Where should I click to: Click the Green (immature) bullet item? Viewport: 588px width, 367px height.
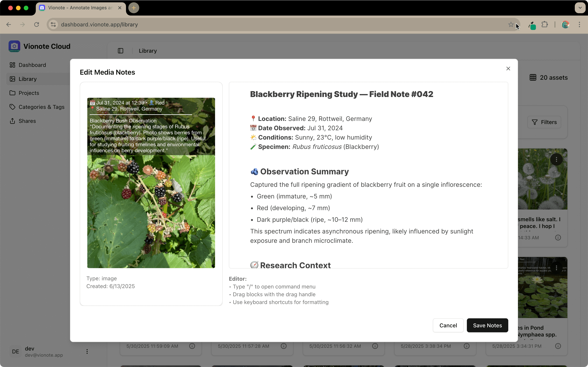tap(294, 196)
